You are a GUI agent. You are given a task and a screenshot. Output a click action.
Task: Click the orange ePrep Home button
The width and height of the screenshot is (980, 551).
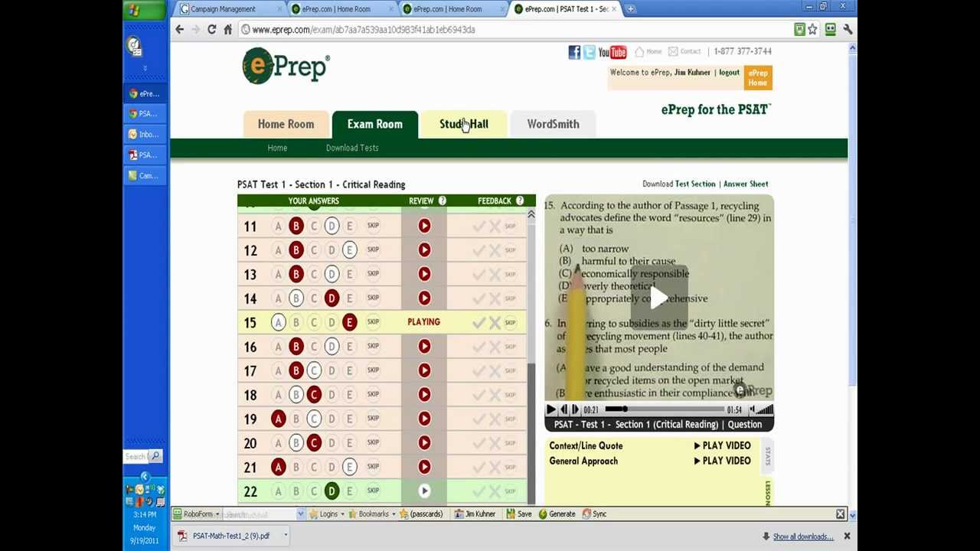coord(758,78)
